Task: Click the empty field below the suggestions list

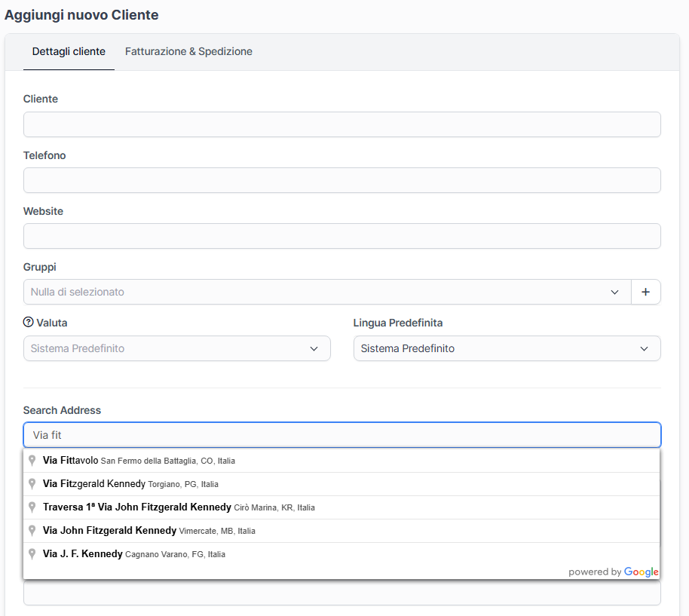Action: click(341, 594)
